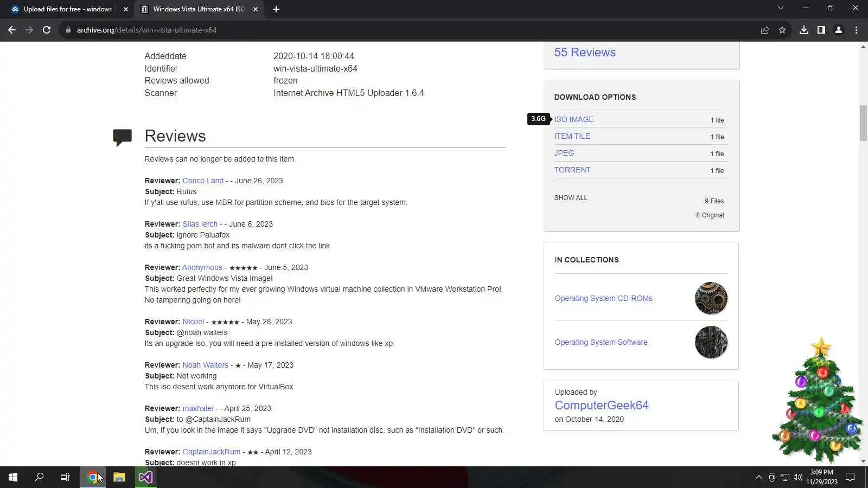
Task: Bookmark this page with the star icon
Action: pos(782,30)
